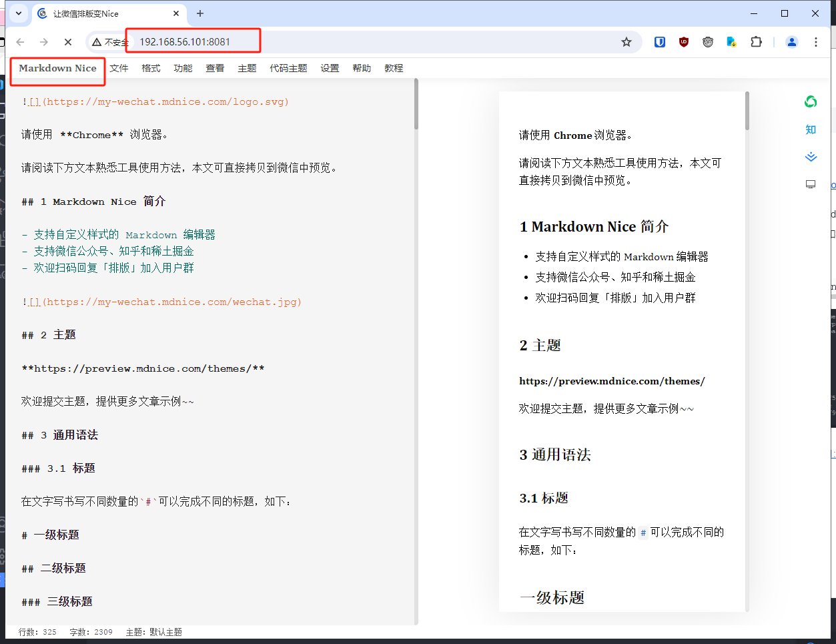
Task: Stop loading the page
Action: pos(68,42)
